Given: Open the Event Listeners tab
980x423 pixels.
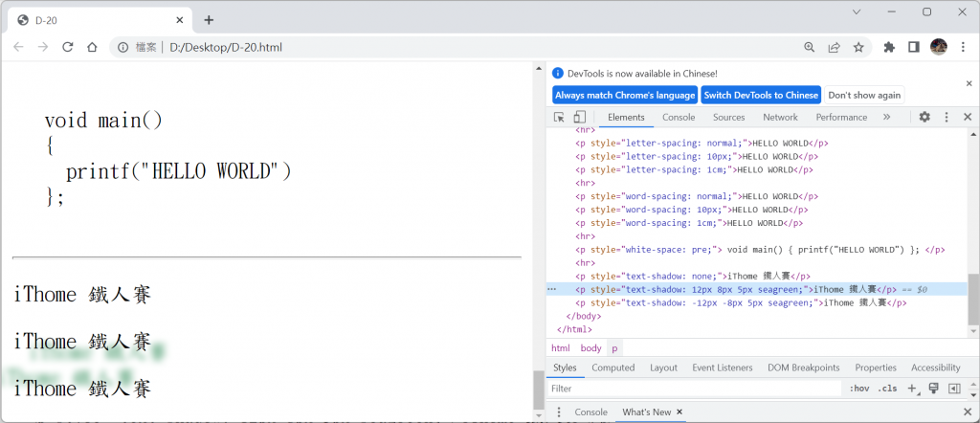Looking at the screenshot, I should tap(722, 368).
